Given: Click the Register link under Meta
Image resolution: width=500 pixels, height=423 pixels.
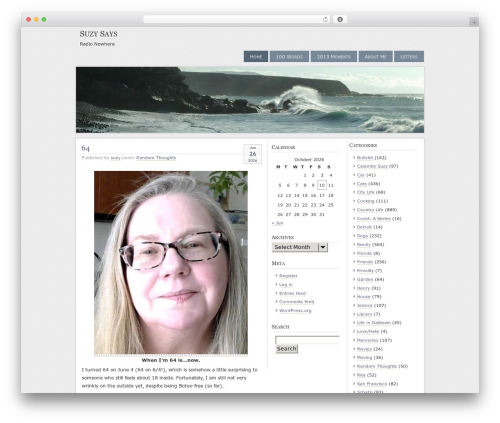Looking at the screenshot, I should click(x=288, y=276).
